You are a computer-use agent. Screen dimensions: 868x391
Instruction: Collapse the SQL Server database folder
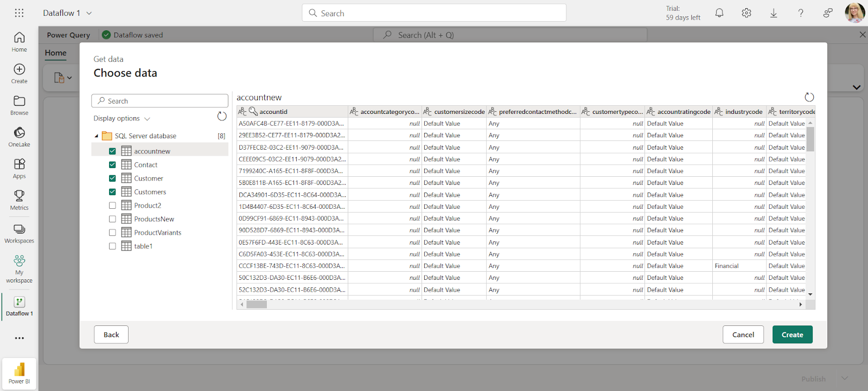click(x=97, y=136)
